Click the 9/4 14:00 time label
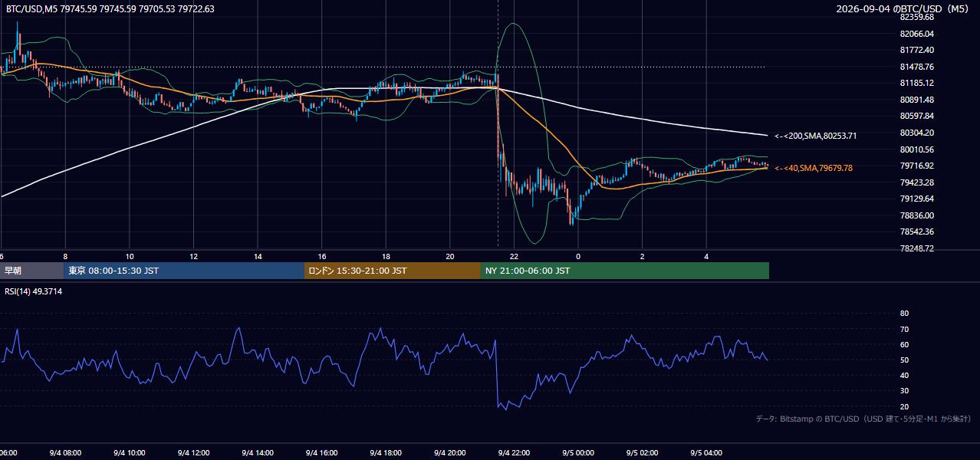The width and height of the screenshot is (980, 460). coord(257,453)
